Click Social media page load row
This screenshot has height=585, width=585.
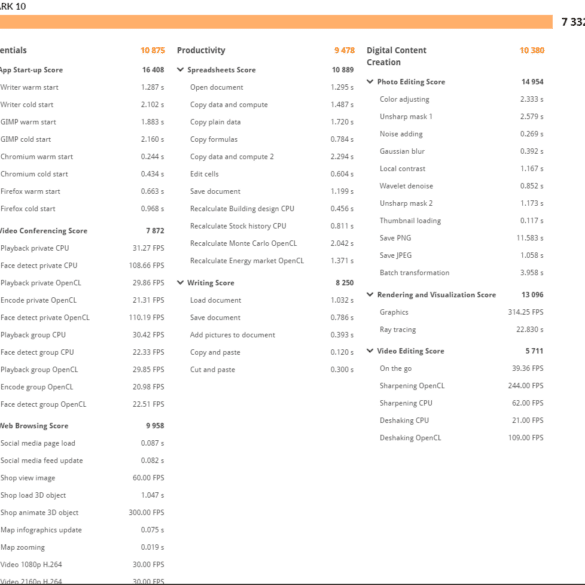(x=82, y=443)
